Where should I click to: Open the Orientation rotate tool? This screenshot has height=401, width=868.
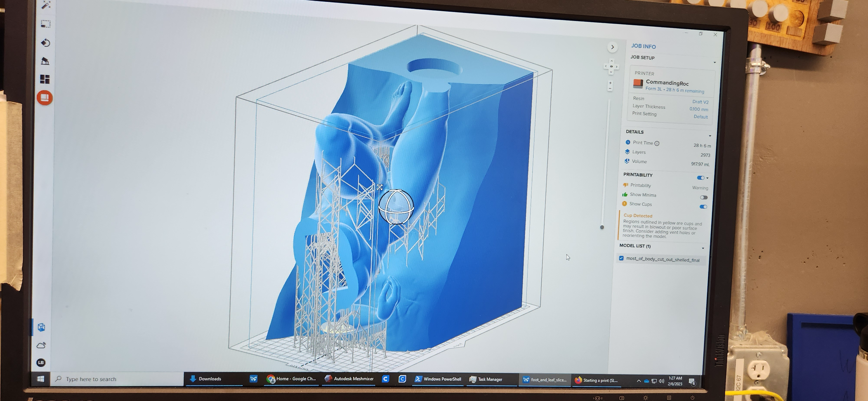45,43
